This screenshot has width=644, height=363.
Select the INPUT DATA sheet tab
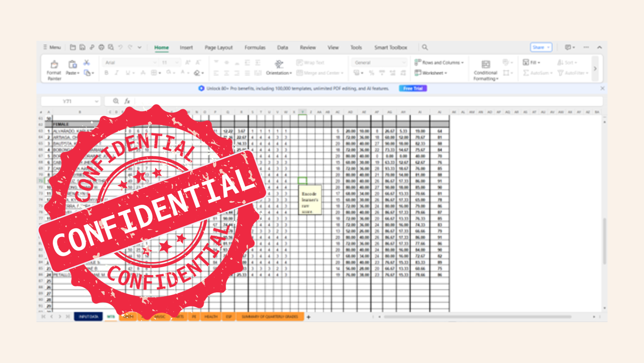click(88, 317)
